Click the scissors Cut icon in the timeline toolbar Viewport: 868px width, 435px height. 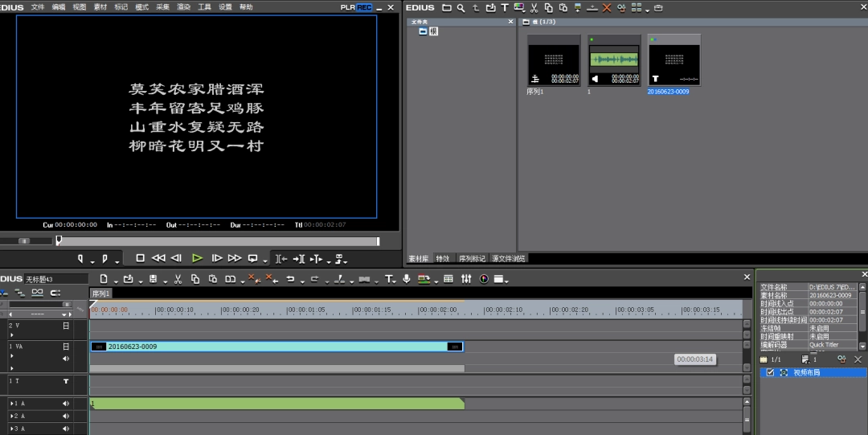pyautogui.click(x=176, y=279)
